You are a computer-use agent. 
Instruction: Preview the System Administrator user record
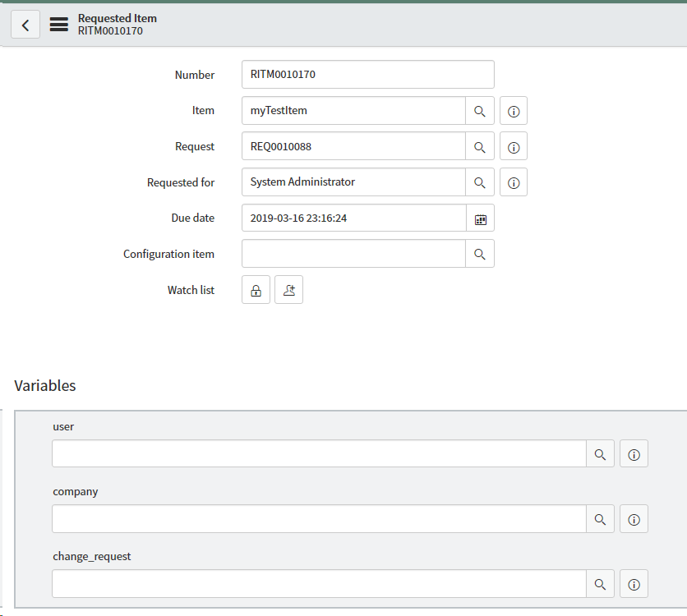pyautogui.click(x=514, y=182)
